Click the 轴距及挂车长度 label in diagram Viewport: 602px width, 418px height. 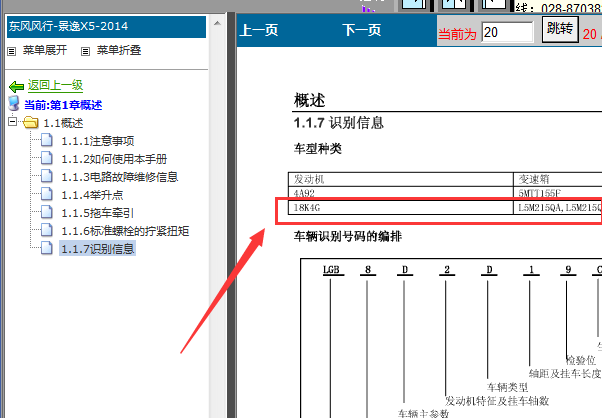(565, 373)
